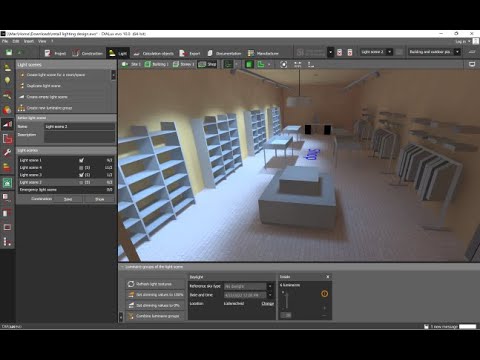Click the light scene Name field

[80, 127]
